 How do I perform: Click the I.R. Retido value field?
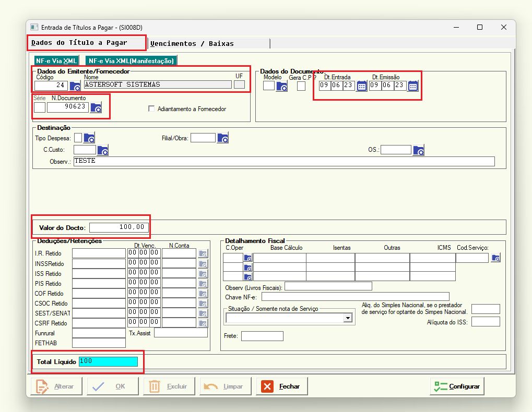coord(99,253)
